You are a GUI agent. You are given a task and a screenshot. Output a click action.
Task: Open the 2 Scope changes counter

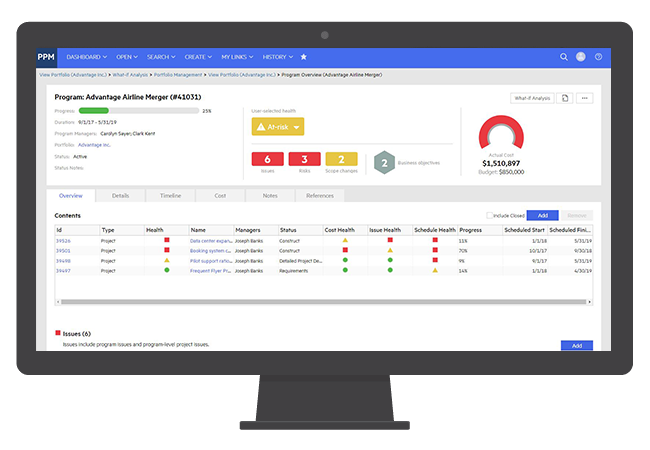coord(341,159)
